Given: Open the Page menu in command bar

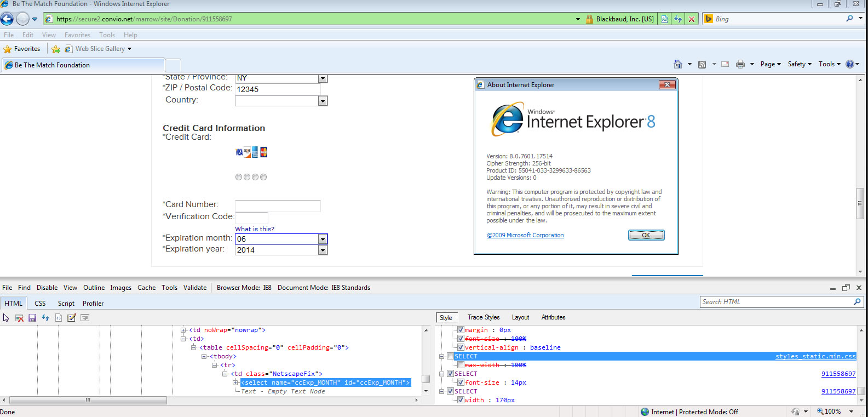Looking at the screenshot, I should (771, 64).
